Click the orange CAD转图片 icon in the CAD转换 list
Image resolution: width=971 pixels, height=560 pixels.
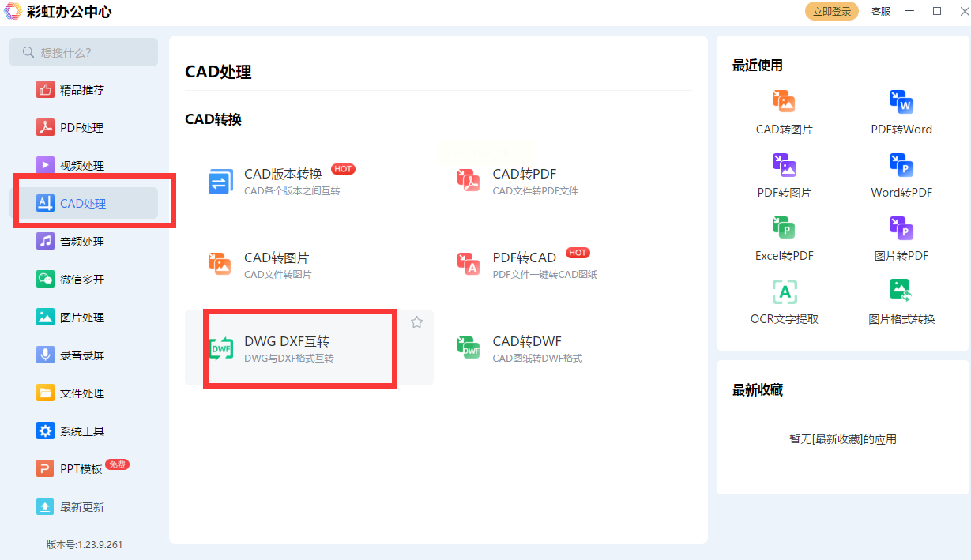pos(220,264)
